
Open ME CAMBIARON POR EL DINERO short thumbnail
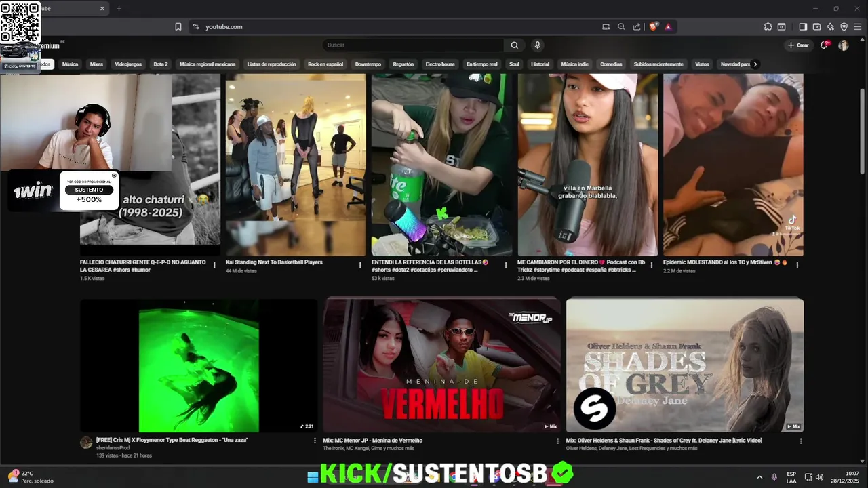[x=587, y=165]
